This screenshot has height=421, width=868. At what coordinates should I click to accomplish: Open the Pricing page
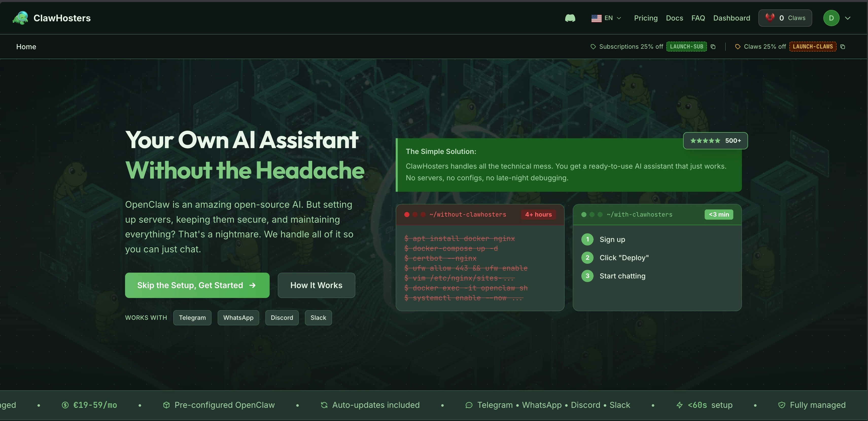(646, 18)
